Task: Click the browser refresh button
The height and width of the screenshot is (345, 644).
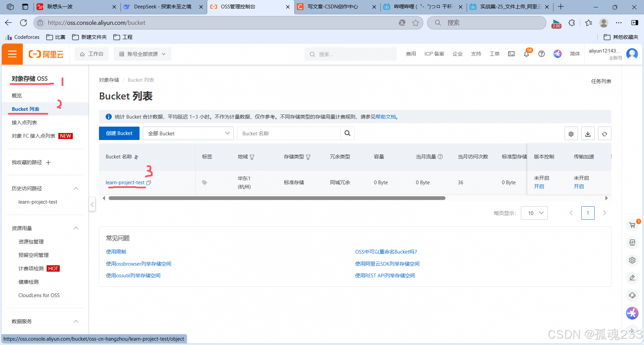Action: (23, 22)
